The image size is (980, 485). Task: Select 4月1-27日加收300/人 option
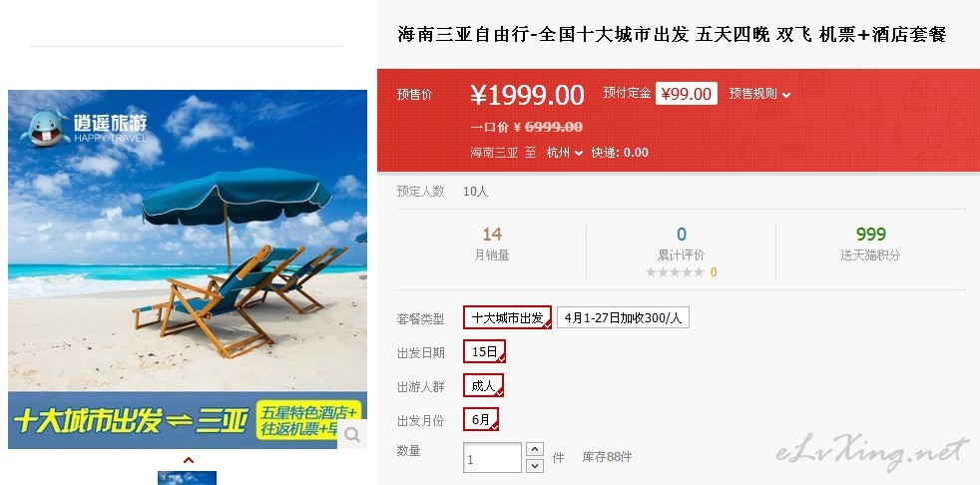(623, 317)
